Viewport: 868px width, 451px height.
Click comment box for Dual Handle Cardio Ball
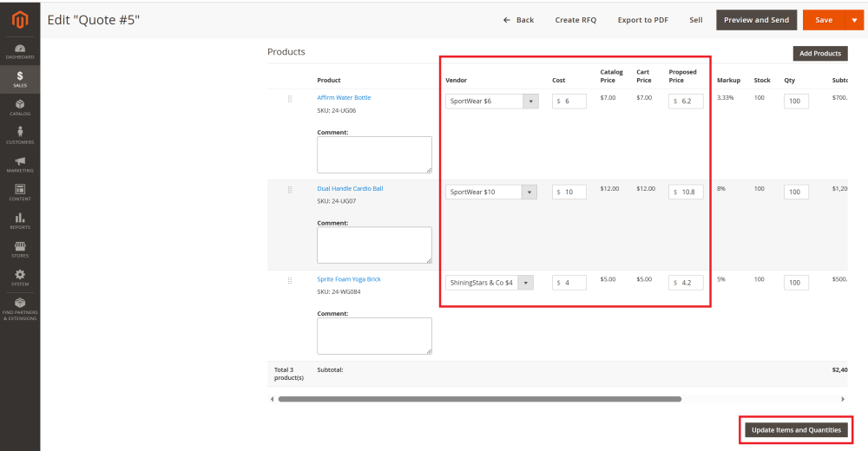[374, 245]
